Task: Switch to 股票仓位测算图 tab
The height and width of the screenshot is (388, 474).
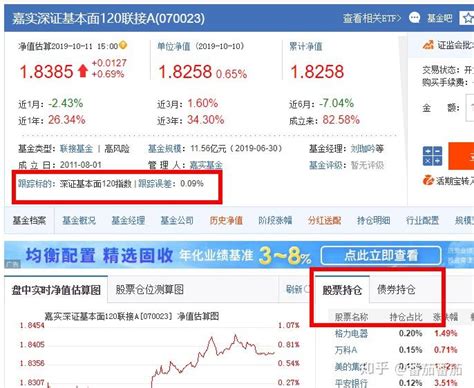Action: pyautogui.click(x=149, y=289)
